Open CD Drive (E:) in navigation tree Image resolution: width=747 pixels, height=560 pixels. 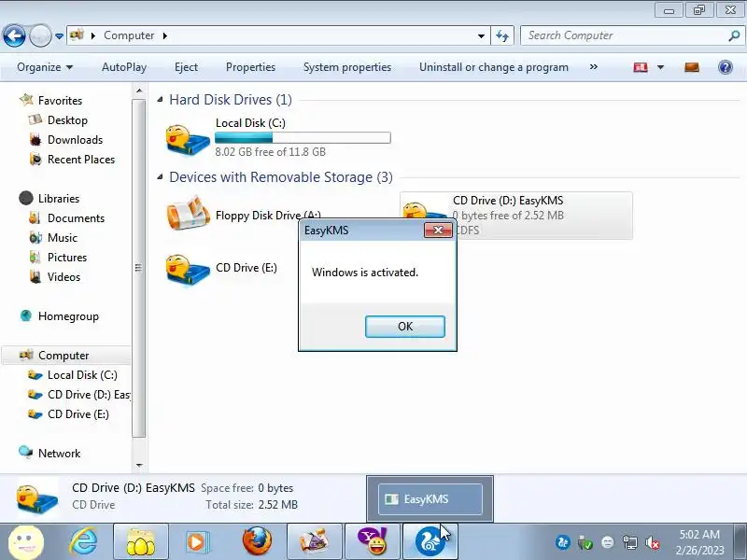[78, 413]
